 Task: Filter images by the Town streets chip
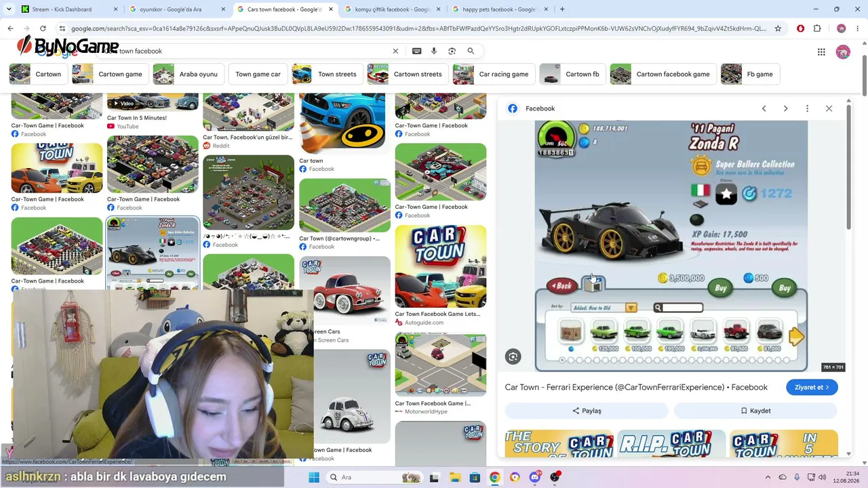click(327, 74)
